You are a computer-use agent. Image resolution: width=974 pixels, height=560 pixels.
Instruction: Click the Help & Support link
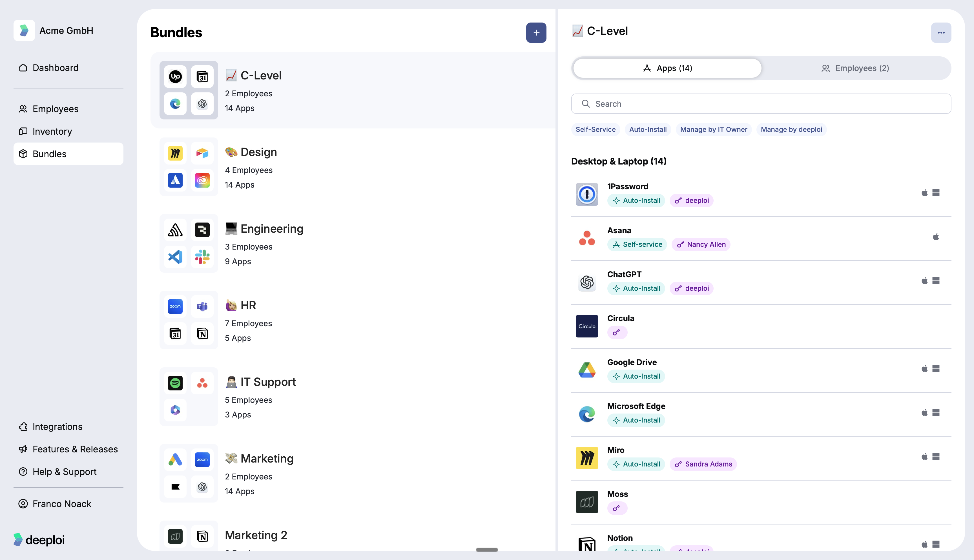point(64,472)
